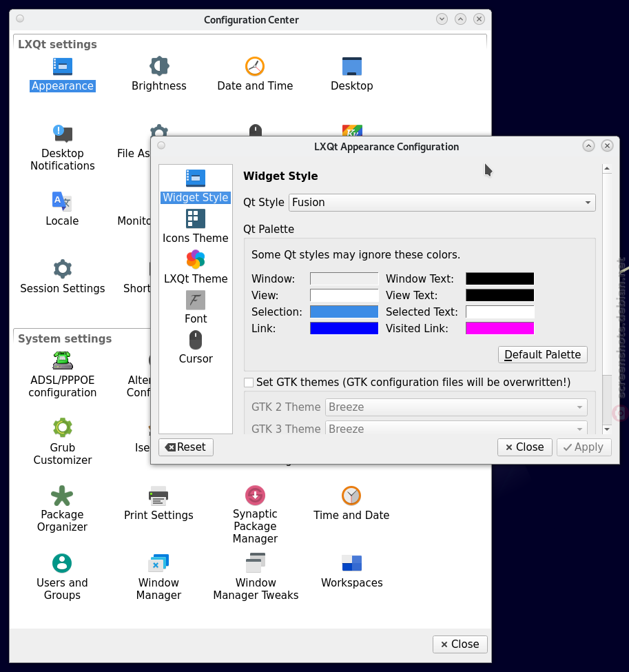Launch Synaptic Package Manager icon
The width and height of the screenshot is (629, 672).
255,496
